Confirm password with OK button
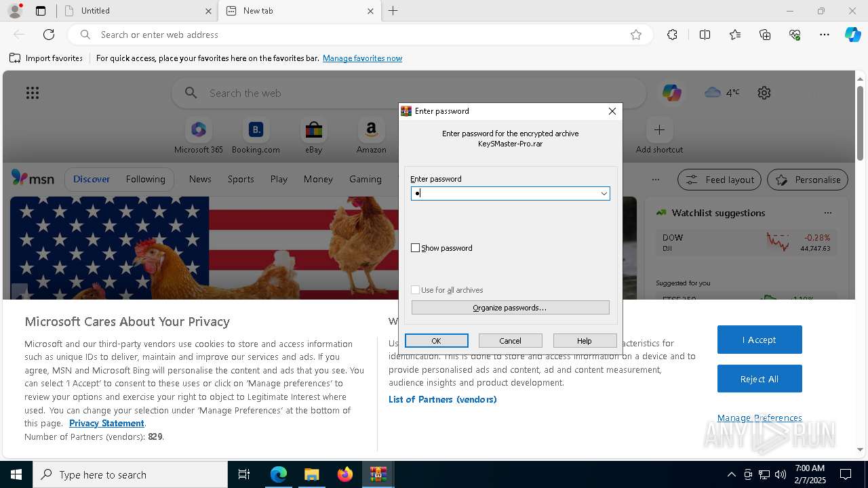 [x=437, y=341]
